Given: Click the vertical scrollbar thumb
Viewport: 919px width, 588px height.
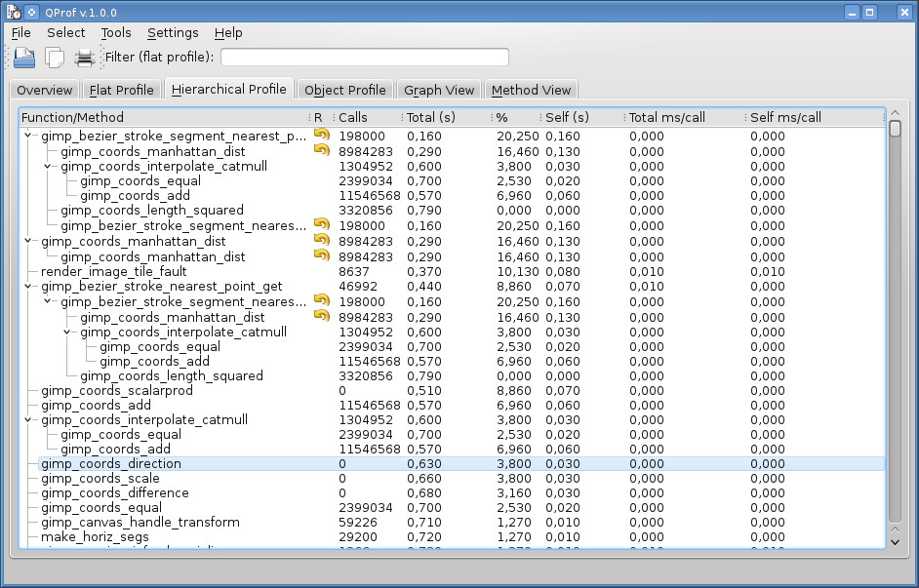Looking at the screenshot, I should coord(895,129).
